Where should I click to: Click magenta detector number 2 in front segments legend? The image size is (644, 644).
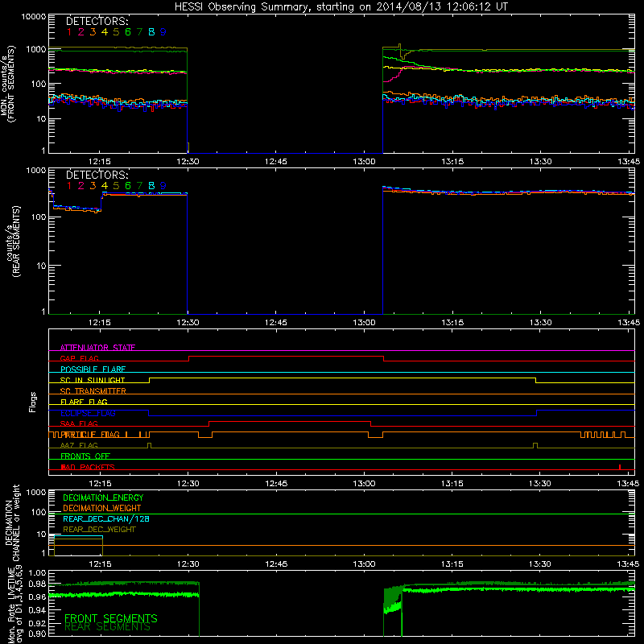[81, 32]
